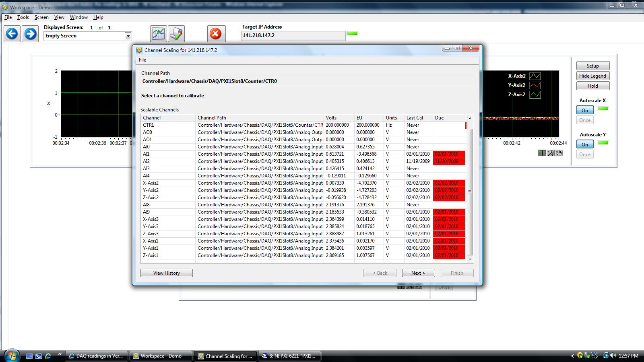Select the hand pan graph tool

pyautogui.click(x=559, y=153)
